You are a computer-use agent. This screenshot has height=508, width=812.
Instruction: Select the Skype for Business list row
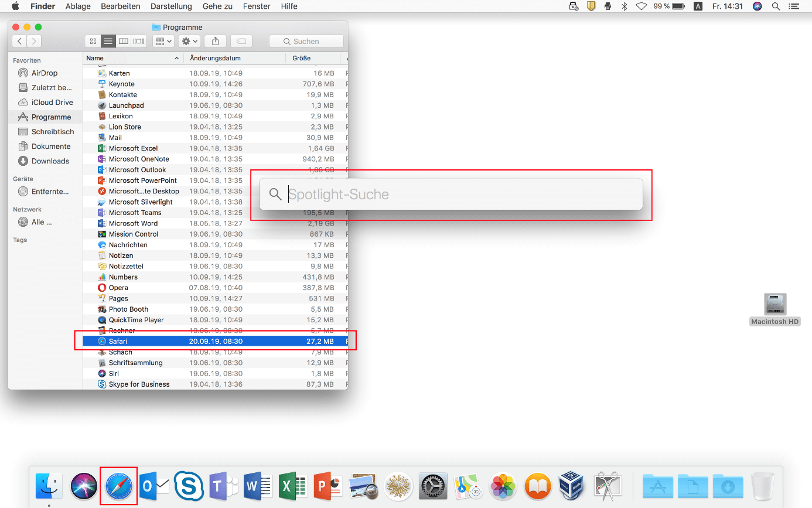pos(215,384)
